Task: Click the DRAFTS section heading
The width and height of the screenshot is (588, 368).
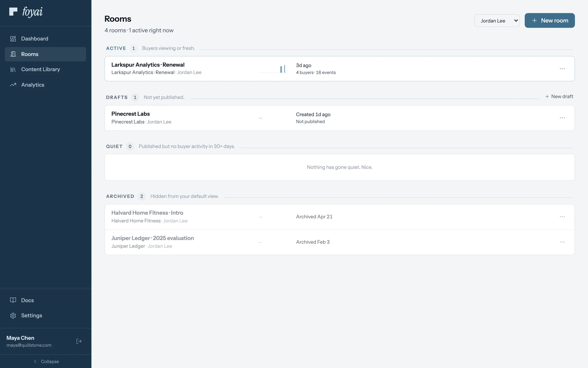Action: point(117,97)
